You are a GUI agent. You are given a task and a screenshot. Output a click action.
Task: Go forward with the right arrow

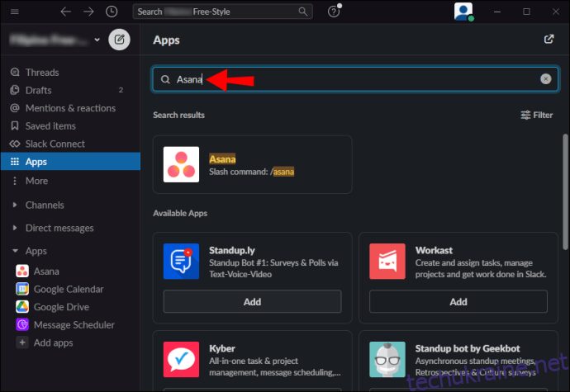(x=88, y=12)
